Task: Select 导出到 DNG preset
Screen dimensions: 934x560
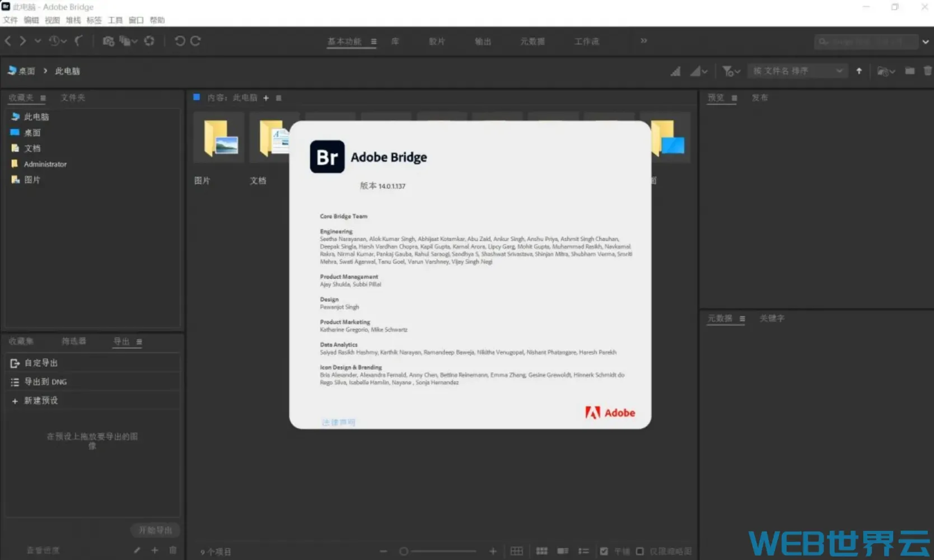Action: [93, 382]
